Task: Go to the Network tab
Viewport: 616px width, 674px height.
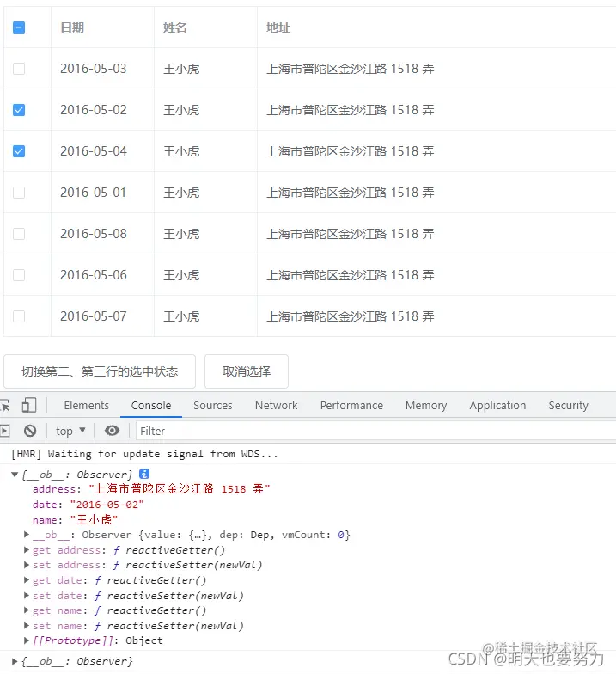Action: tap(277, 406)
